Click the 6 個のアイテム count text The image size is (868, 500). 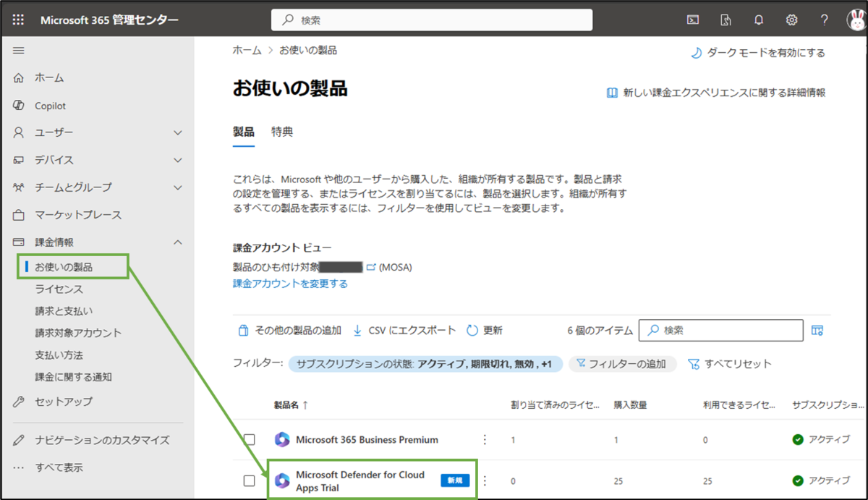click(600, 330)
